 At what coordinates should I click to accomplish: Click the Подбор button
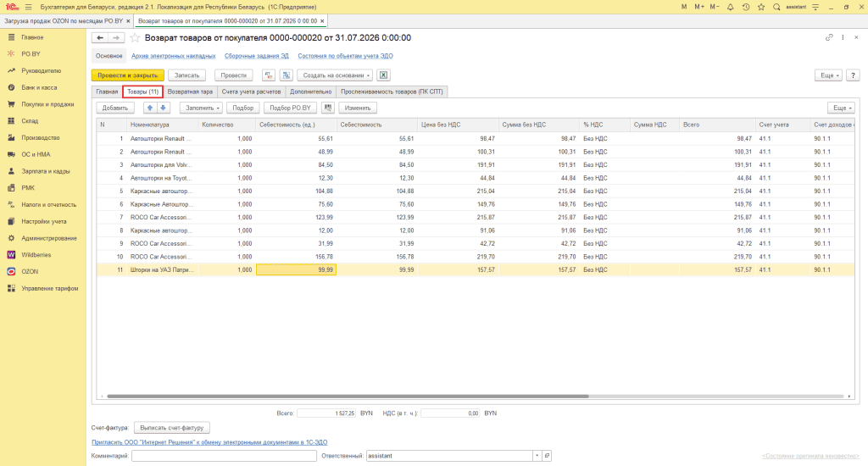point(243,108)
